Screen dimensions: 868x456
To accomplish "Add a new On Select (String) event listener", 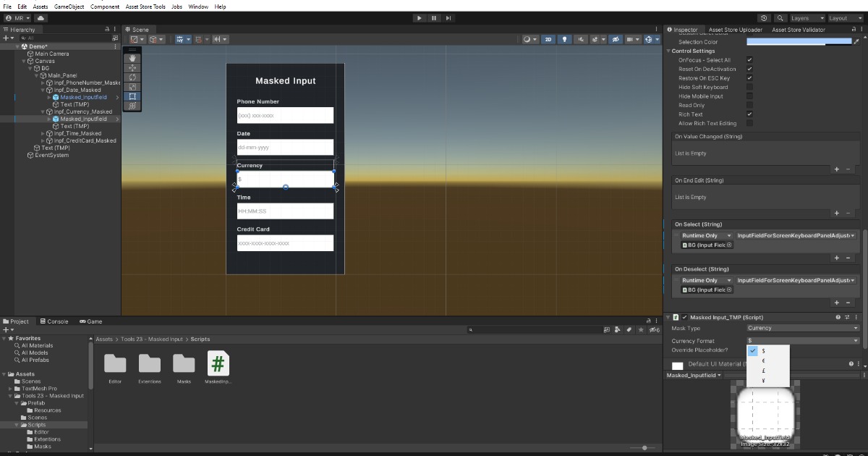I will (837, 258).
